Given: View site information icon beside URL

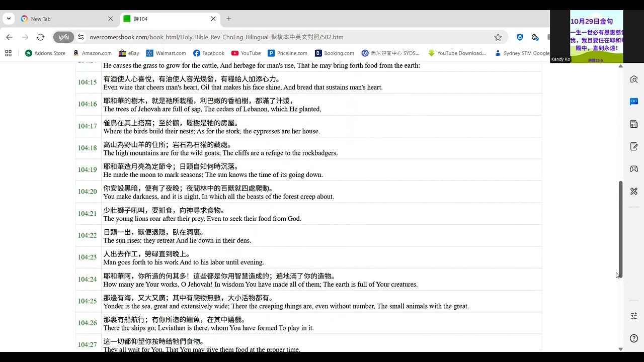Looking at the screenshot, I should tap(81, 37).
